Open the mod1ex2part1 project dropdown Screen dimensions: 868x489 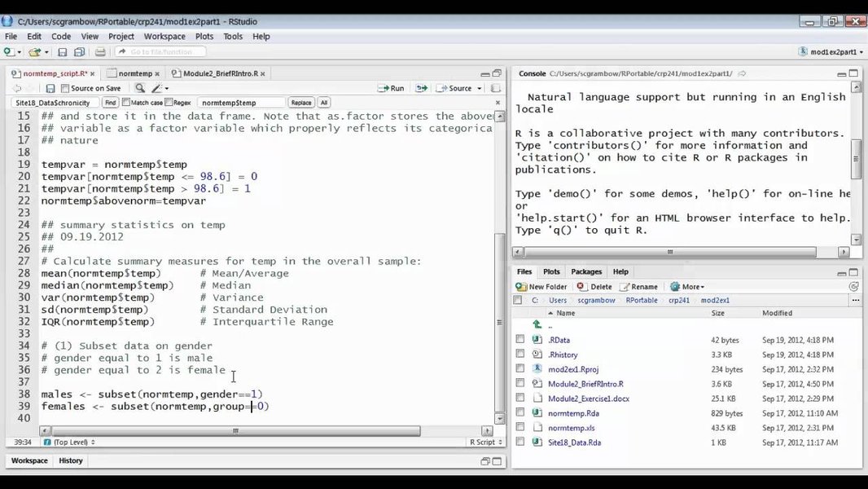[831, 51]
